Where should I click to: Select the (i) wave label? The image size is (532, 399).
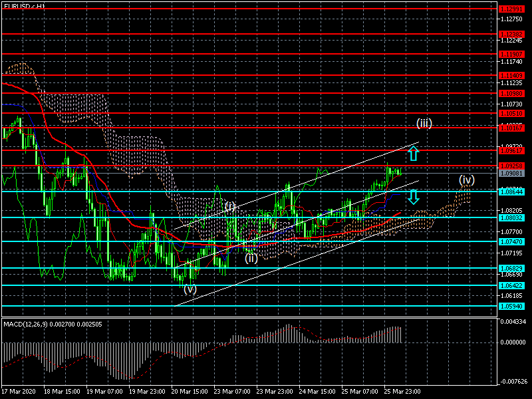point(229,206)
